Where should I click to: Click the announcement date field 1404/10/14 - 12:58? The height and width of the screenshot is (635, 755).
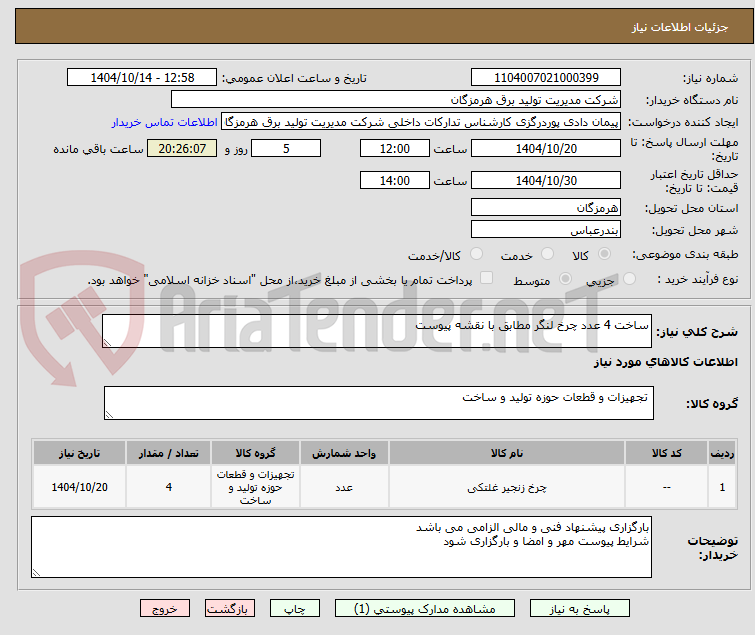142,78
